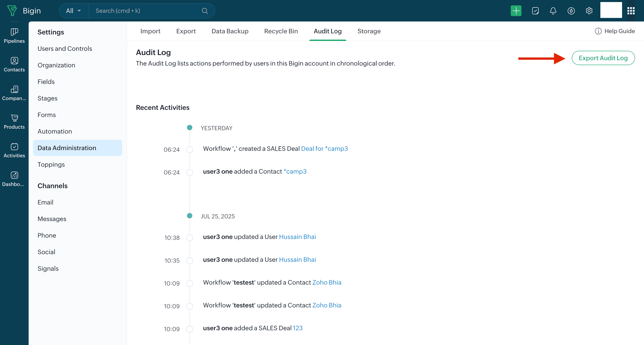Open Activities in the left rail
The image size is (644, 345).
14,147
